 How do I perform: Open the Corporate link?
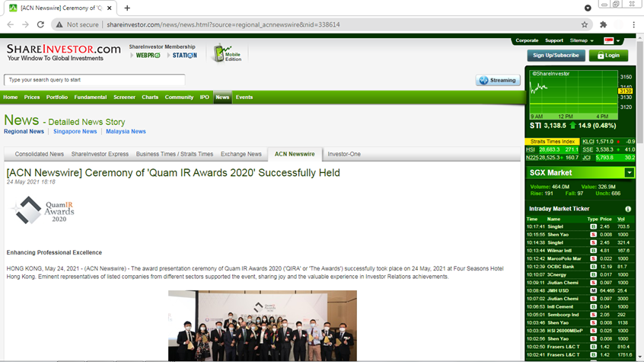527,40
